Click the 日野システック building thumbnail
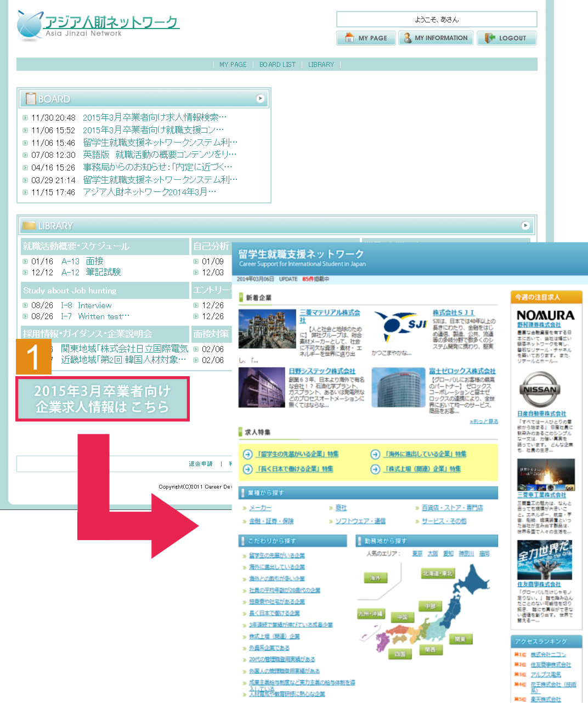Screen dimensions: 588x703 (x=262, y=387)
